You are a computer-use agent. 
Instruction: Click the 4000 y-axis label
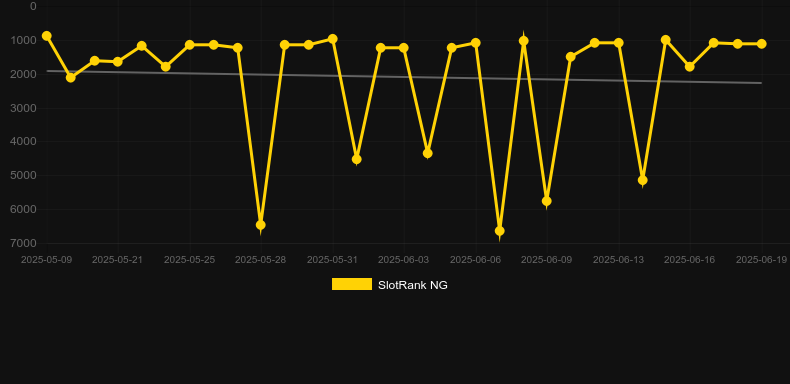pyautogui.click(x=24, y=142)
